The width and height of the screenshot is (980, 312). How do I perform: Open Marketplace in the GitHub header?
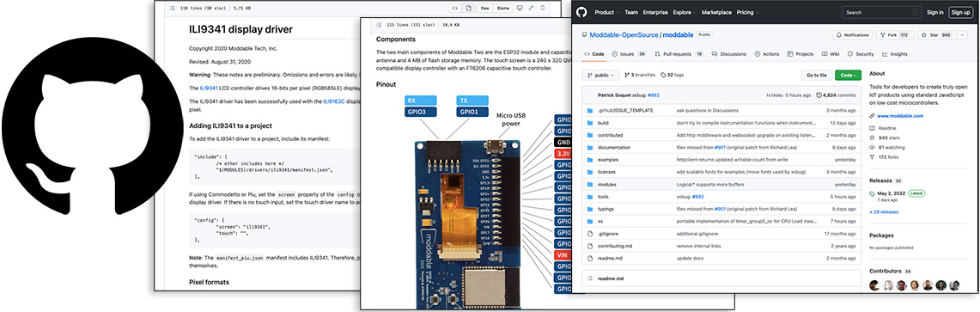[716, 12]
